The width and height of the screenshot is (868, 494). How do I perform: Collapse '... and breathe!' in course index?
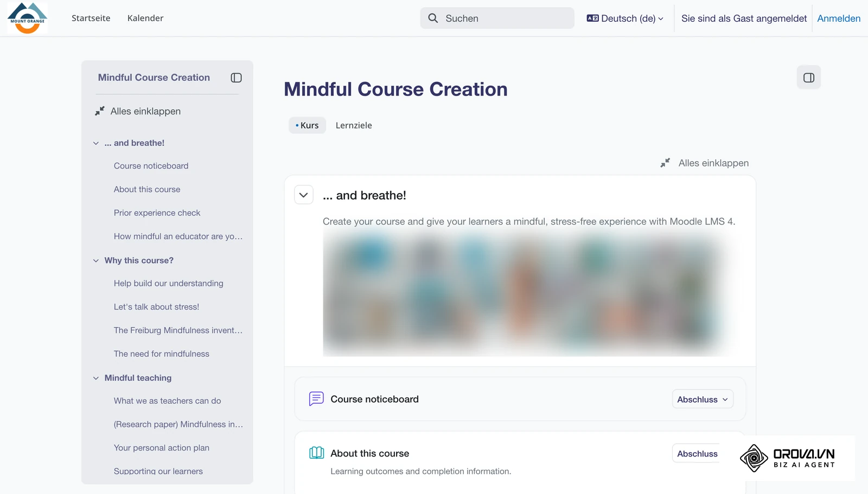pyautogui.click(x=96, y=143)
